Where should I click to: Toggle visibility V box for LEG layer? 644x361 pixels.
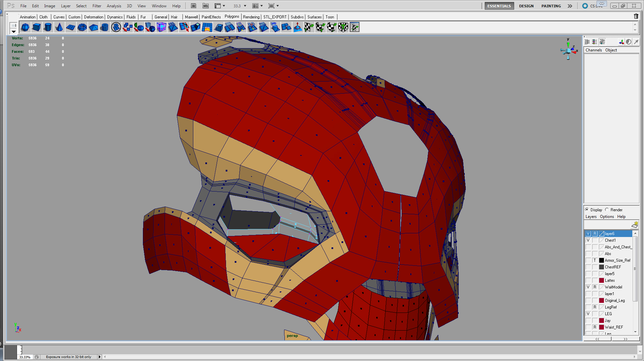point(588,314)
